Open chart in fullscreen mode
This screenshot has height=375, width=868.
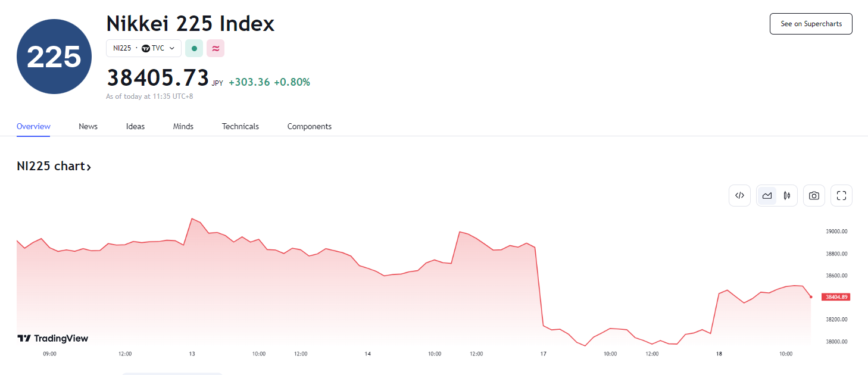coord(841,195)
